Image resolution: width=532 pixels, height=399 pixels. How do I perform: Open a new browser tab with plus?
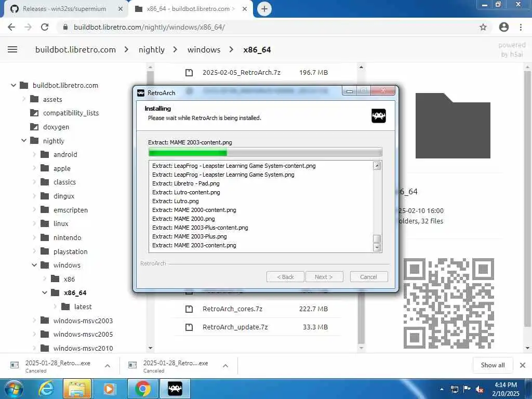(264, 9)
